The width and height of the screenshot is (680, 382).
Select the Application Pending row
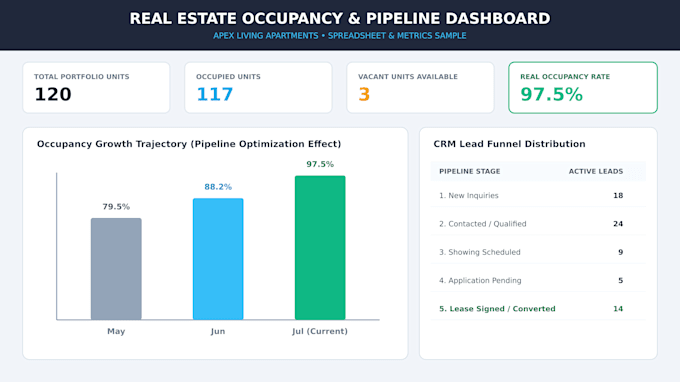coord(538,280)
